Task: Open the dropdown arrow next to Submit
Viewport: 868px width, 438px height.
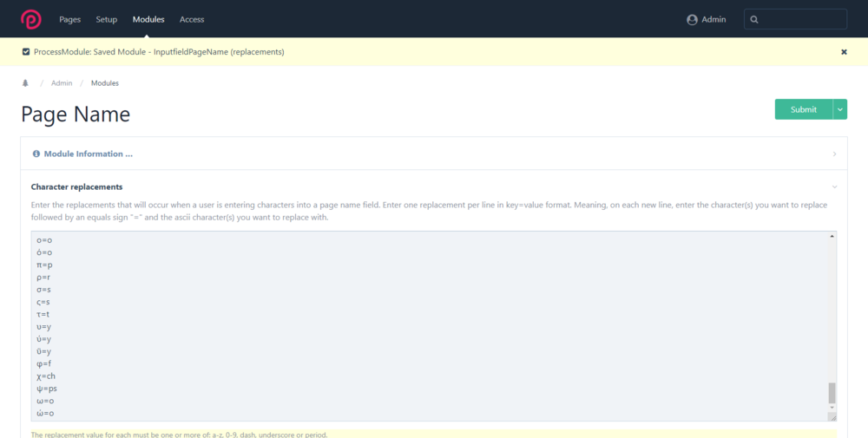Action: click(x=840, y=109)
